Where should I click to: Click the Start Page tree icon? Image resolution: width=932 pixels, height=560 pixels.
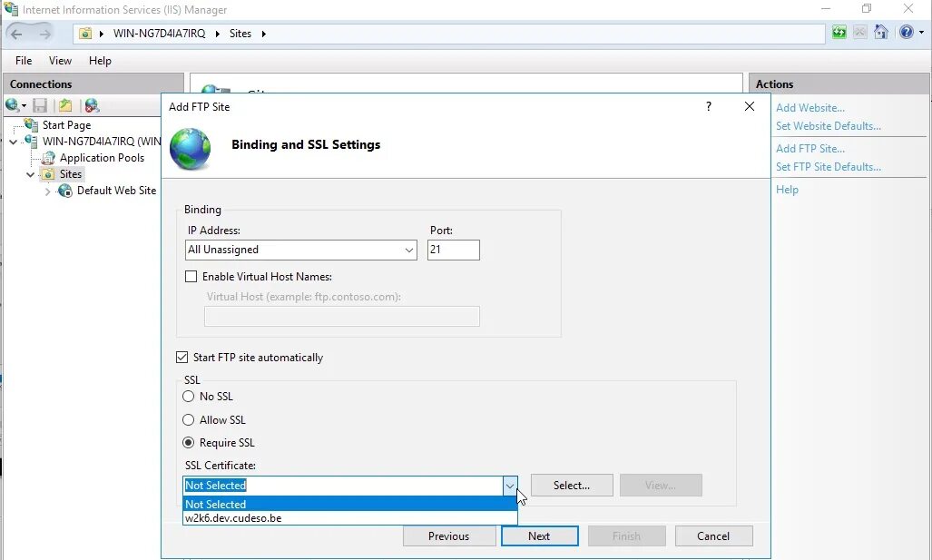point(32,125)
